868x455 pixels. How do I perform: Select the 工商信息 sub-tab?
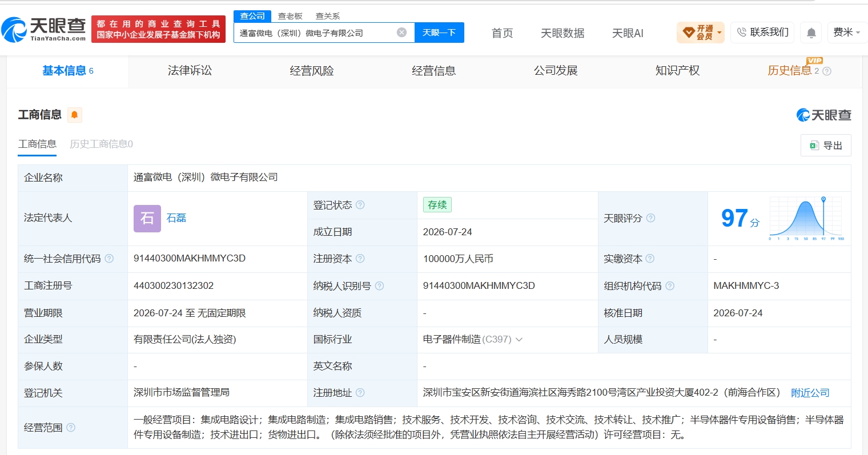(x=37, y=144)
